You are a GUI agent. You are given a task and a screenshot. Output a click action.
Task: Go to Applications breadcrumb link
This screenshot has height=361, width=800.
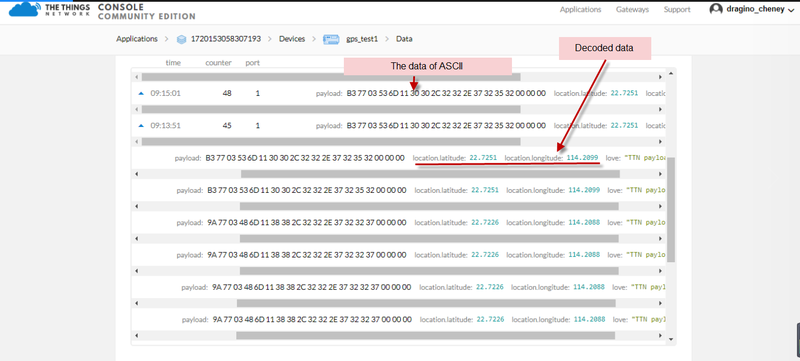pyautogui.click(x=137, y=39)
